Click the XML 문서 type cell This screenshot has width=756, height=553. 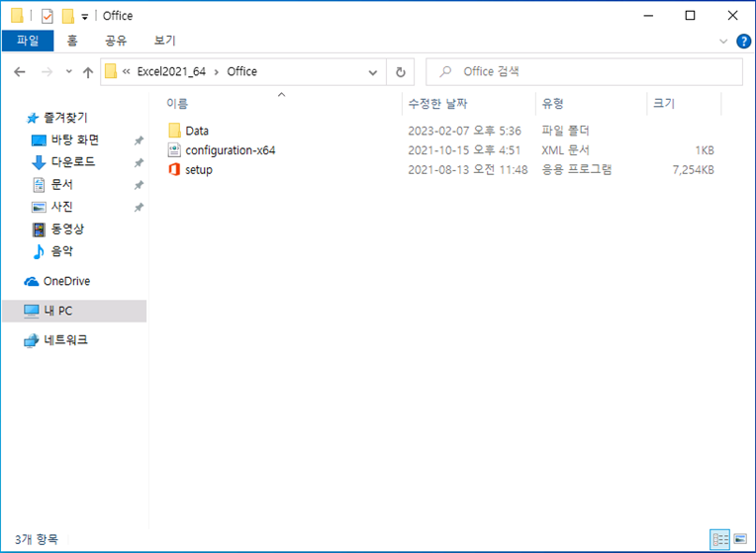tap(566, 150)
